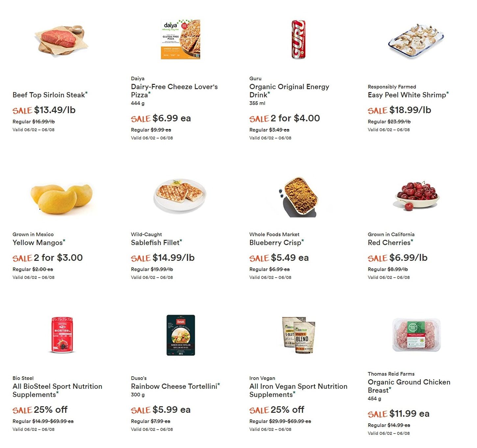477x448 pixels.
Task: Open the BioSteel red tub image
Action: [62, 335]
